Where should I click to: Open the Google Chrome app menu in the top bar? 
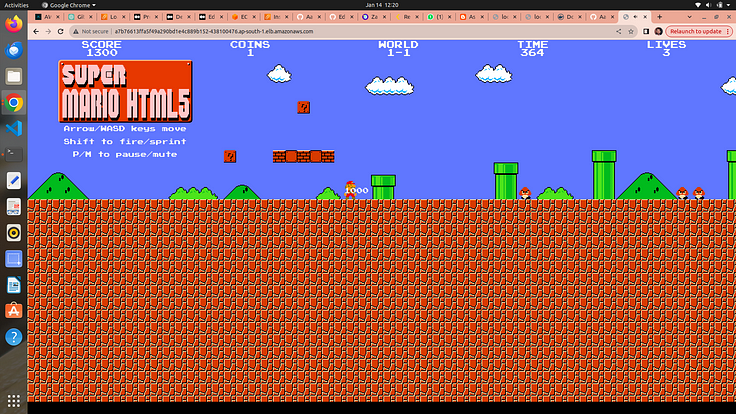(69, 5)
